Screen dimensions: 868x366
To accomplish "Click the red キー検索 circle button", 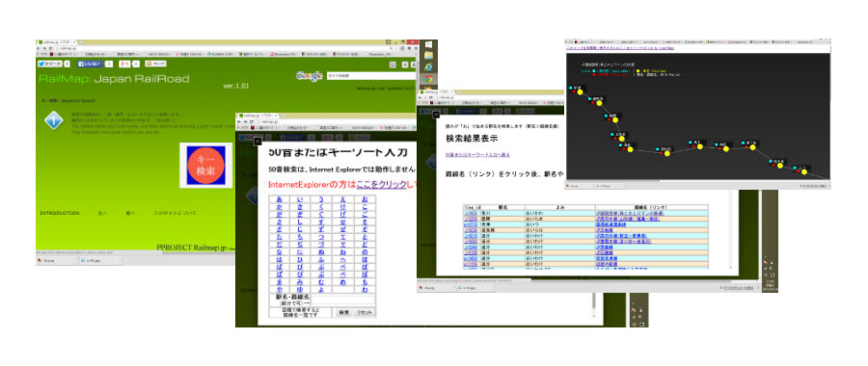I will [205, 166].
